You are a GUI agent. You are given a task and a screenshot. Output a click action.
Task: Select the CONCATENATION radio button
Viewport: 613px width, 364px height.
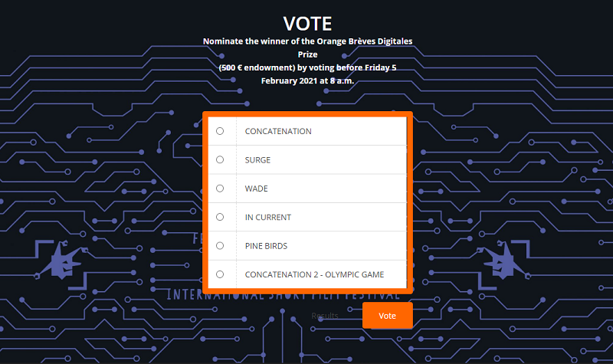pyautogui.click(x=220, y=131)
